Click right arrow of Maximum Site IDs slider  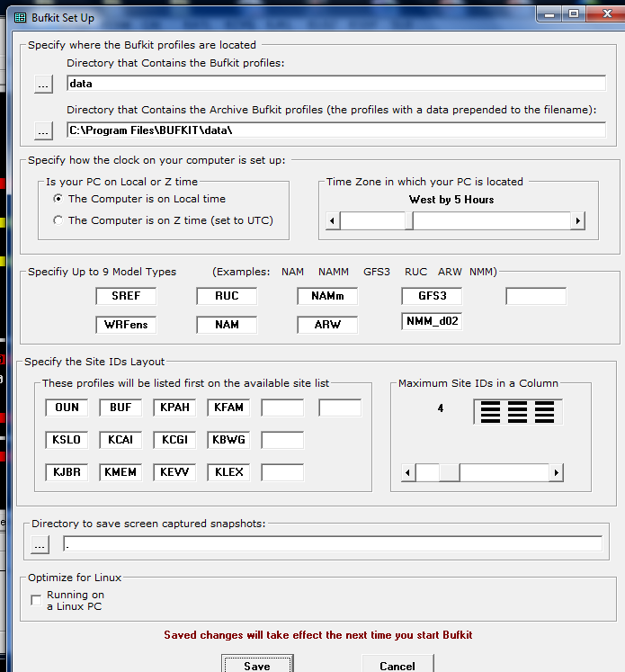(556, 472)
